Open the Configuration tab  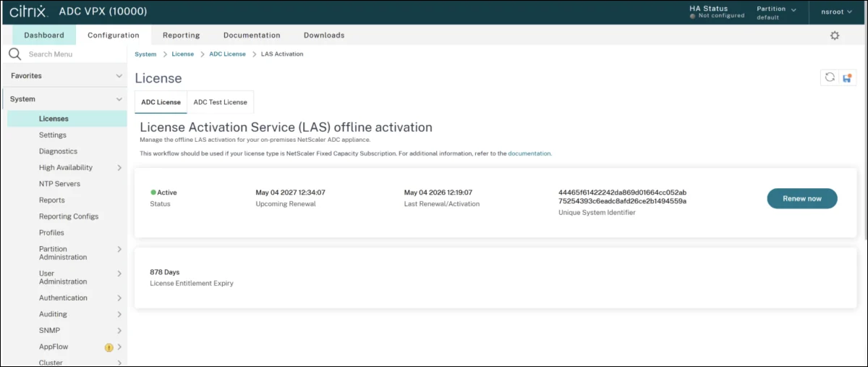114,35
